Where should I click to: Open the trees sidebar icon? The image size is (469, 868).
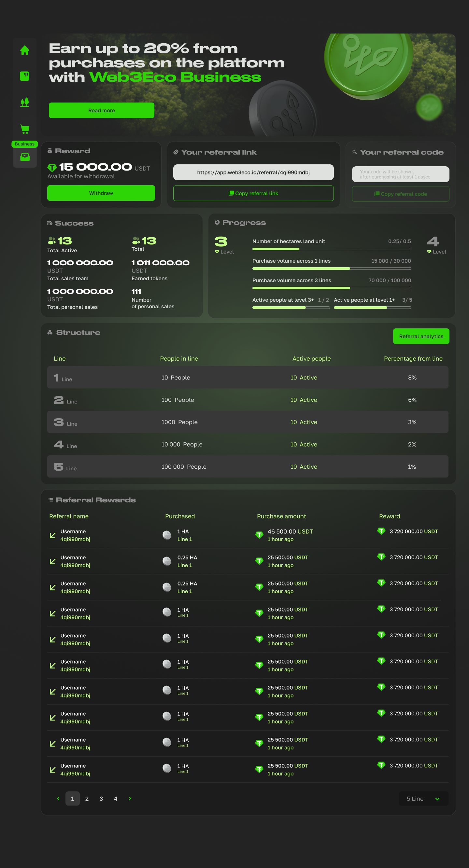(x=25, y=102)
